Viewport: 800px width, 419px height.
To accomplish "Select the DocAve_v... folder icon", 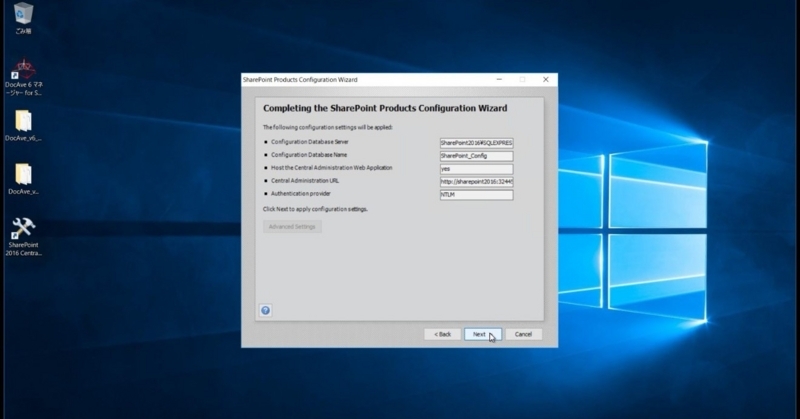I will click(x=23, y=179).
